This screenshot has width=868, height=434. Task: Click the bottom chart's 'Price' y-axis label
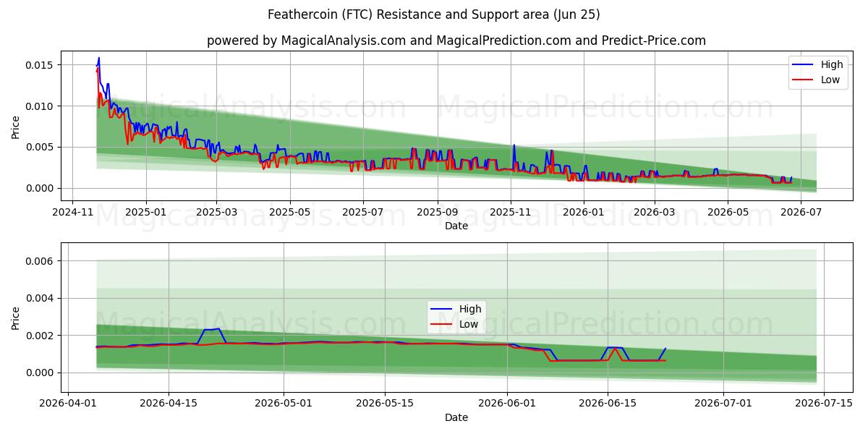[x=16, y=318]
